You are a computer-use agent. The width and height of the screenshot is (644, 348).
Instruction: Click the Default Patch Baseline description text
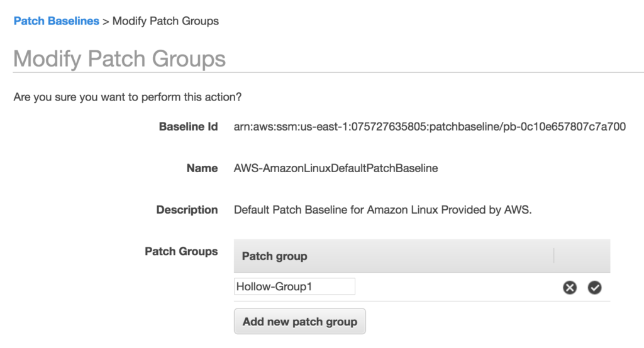(382, 210)
